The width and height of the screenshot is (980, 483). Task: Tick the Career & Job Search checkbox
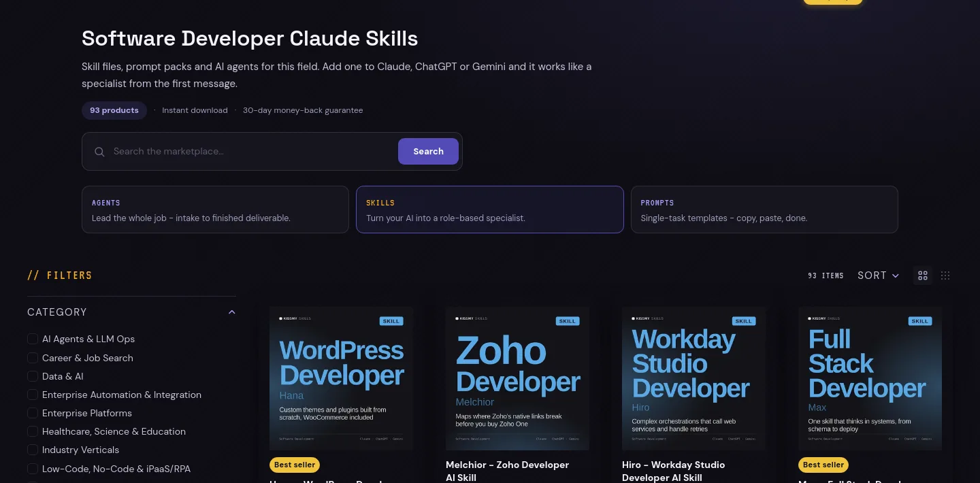[33, 358]
